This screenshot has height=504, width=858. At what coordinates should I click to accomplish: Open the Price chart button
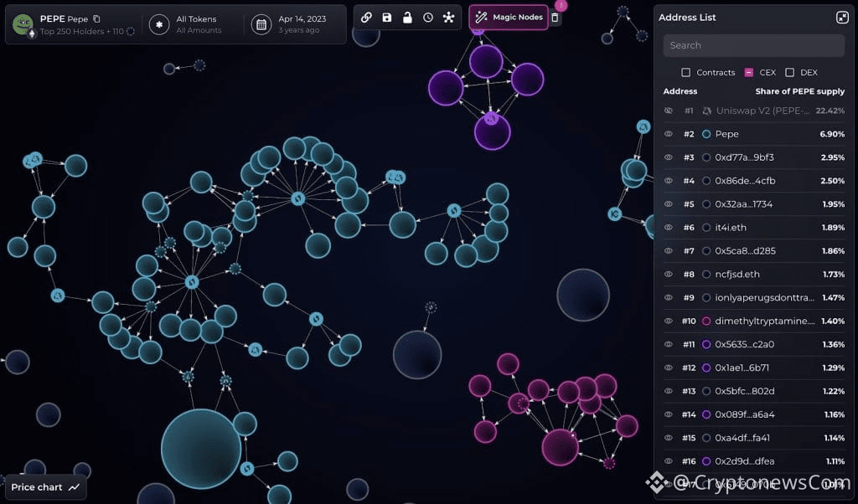coord(45,487)
